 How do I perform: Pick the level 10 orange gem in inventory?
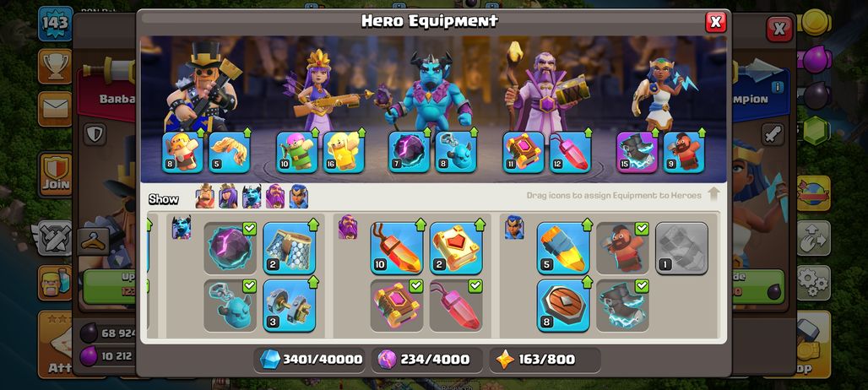pyautogui.click(x=396, y=248)
